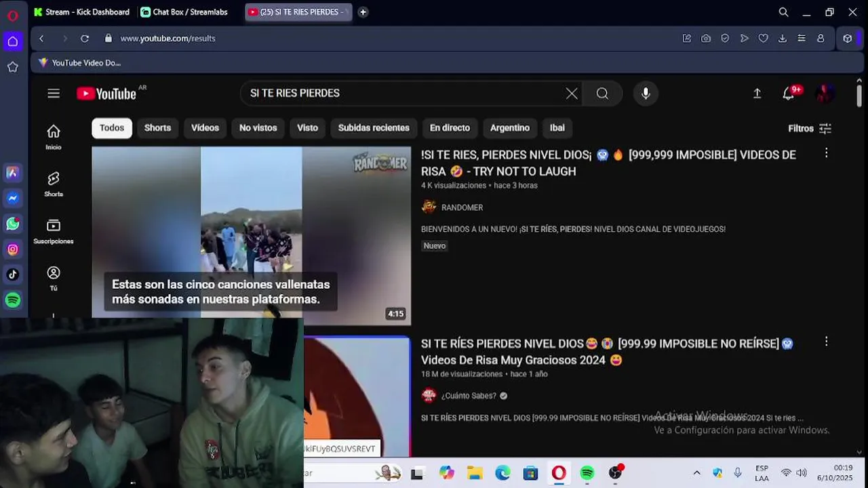Filter results by Shorts chip
The width and height of the screenshot is (868, 488).
point(157,128)
